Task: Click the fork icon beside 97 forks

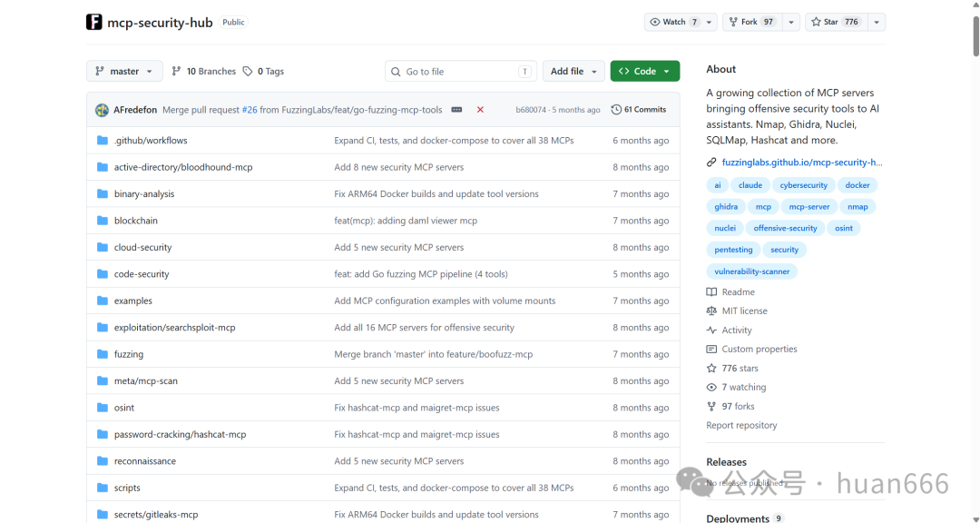Action: [711, 406]
